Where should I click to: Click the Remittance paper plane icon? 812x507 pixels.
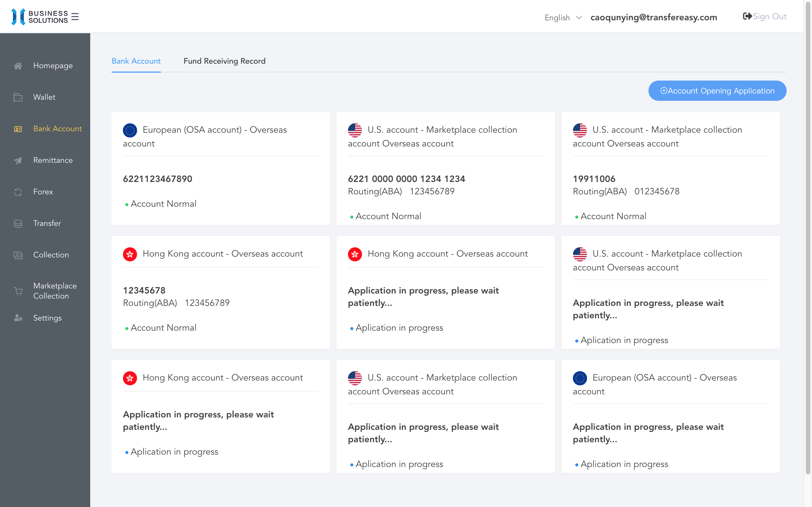pyautogui.click(x=18, y=160)
